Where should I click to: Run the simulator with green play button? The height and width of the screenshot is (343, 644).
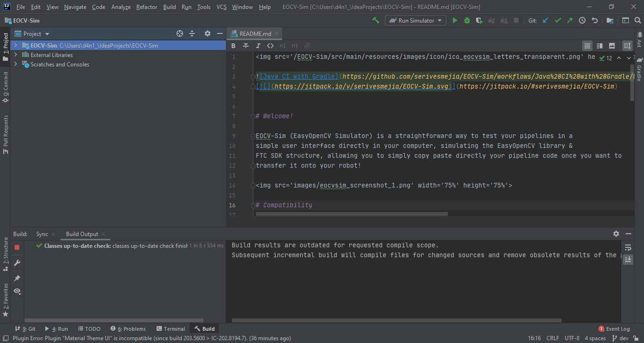pos(455,20)
